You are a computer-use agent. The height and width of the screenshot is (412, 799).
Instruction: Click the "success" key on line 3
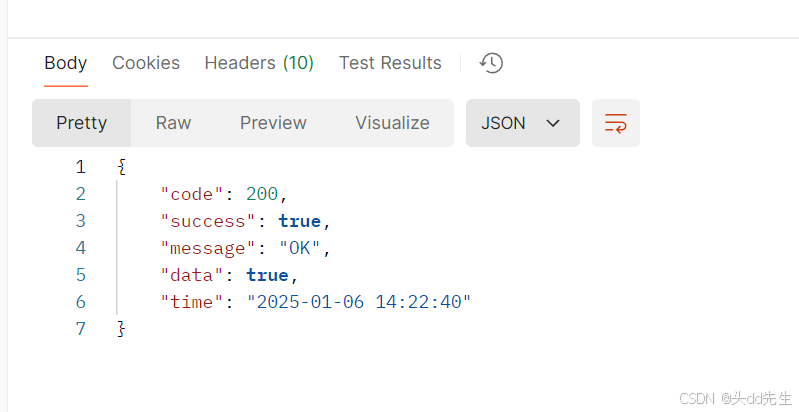tap(207, 221)
